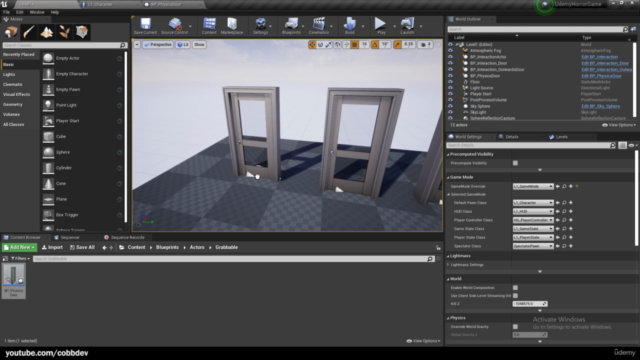The height and width of the screenshot is (360, 640).
Task: Click the Kill Z value field
Action: pyautogui.click(x=530, y=304)
